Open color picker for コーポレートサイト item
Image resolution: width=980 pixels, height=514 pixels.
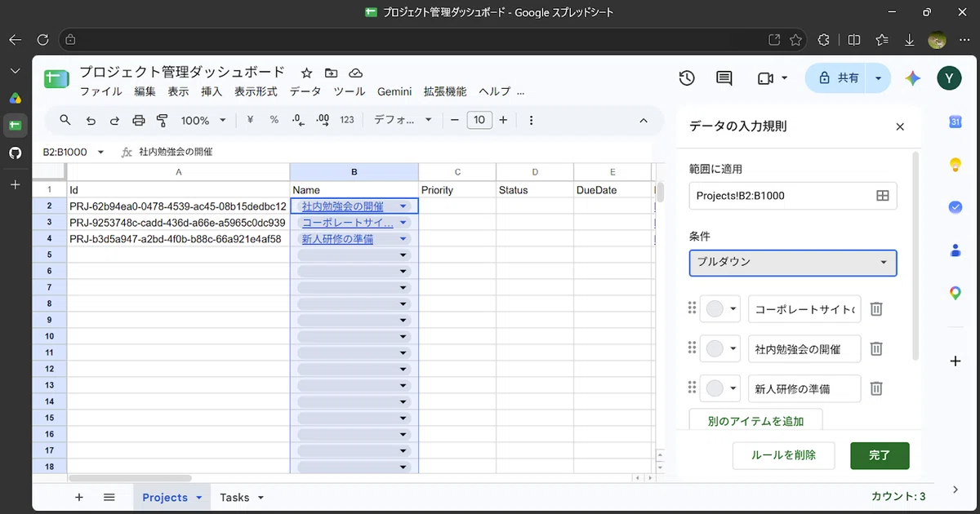click(720, 309)
